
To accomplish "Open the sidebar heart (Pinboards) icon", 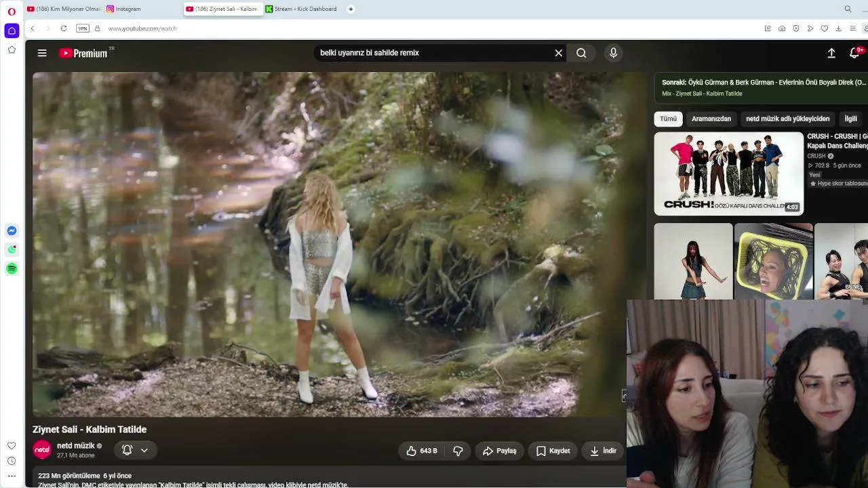I will [12, 445].
